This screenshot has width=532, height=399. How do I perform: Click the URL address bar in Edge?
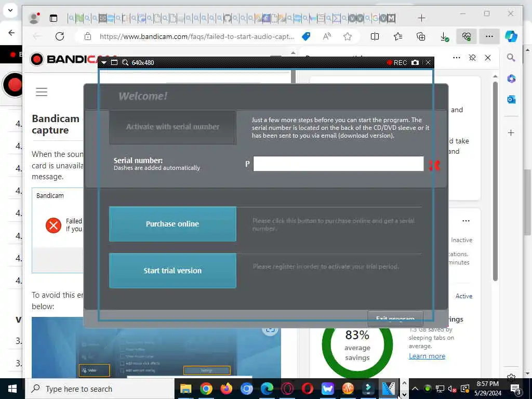[x=197, y=36]
